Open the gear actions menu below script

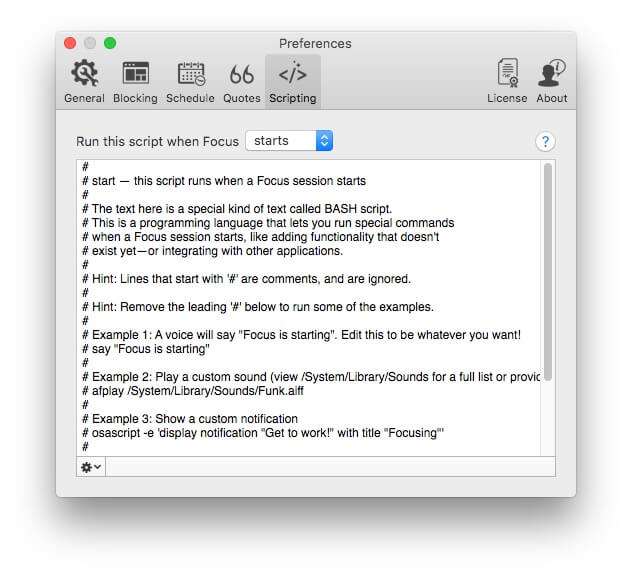point(91,467)
